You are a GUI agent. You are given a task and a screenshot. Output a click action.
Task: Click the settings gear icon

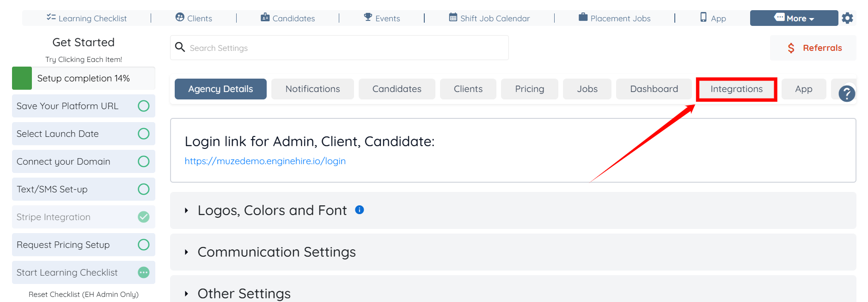tap(847, 18)
